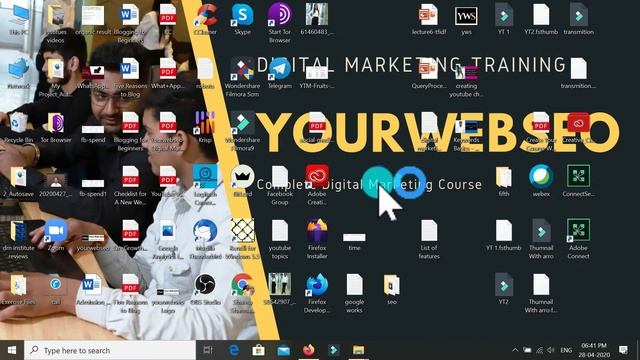The image size is (640, 360).
Task: Launch Firefox Developer Edition shortcut
Action: [x=317, y=293]
